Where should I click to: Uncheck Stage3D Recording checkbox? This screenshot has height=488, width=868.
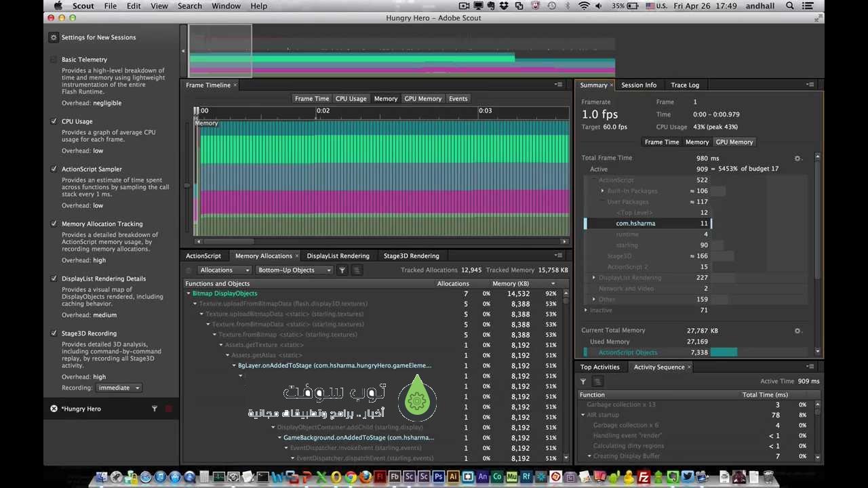tap(54, 333)
